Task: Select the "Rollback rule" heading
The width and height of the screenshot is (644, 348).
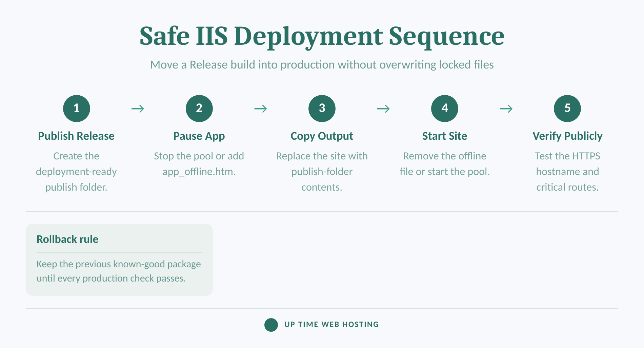Action: [67, 239]
